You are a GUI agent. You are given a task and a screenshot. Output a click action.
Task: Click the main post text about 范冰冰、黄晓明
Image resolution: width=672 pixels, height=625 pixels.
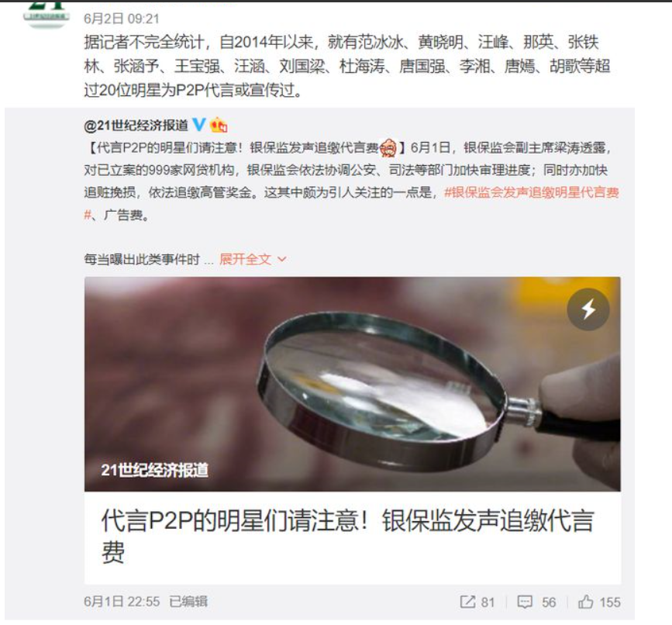(x=347, y=66)
